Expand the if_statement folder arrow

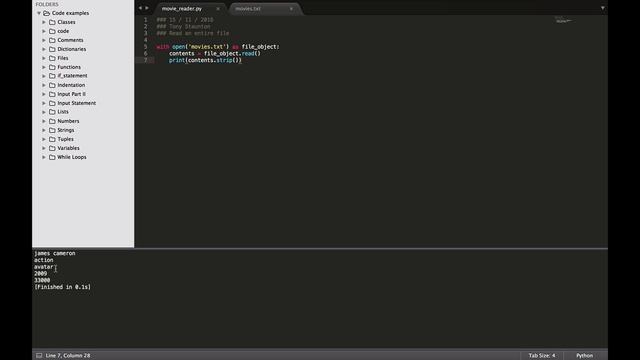[x=44, y=76]
